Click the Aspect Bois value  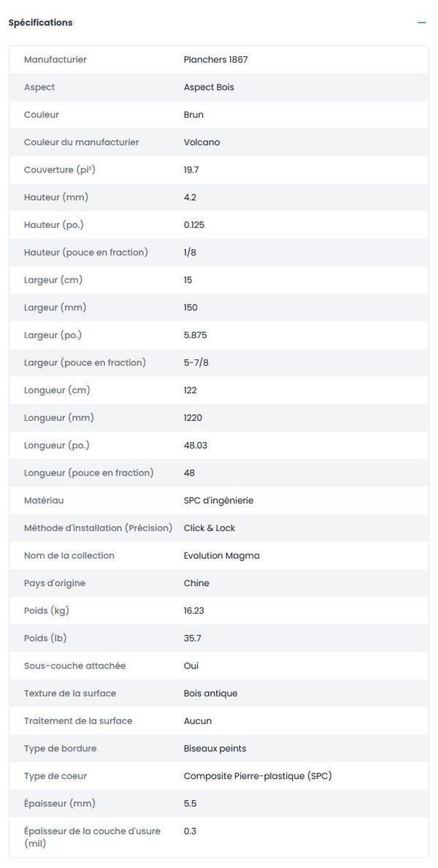(209, 88)
